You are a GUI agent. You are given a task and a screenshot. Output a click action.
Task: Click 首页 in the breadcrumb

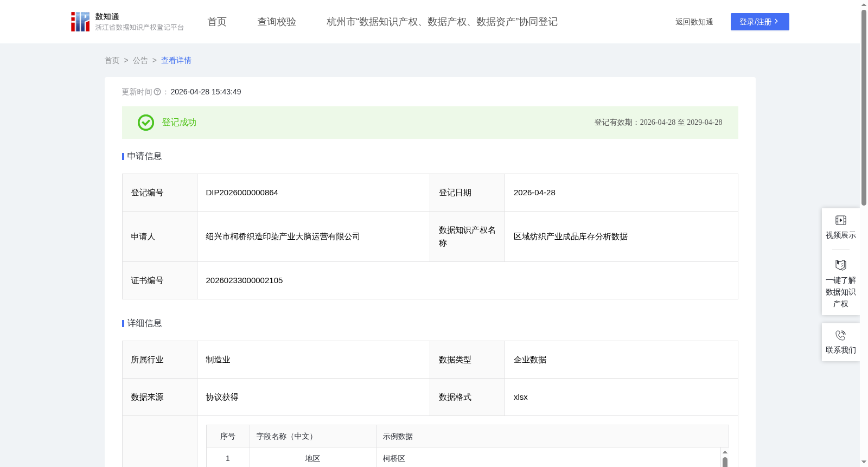(x=112, y=61)
